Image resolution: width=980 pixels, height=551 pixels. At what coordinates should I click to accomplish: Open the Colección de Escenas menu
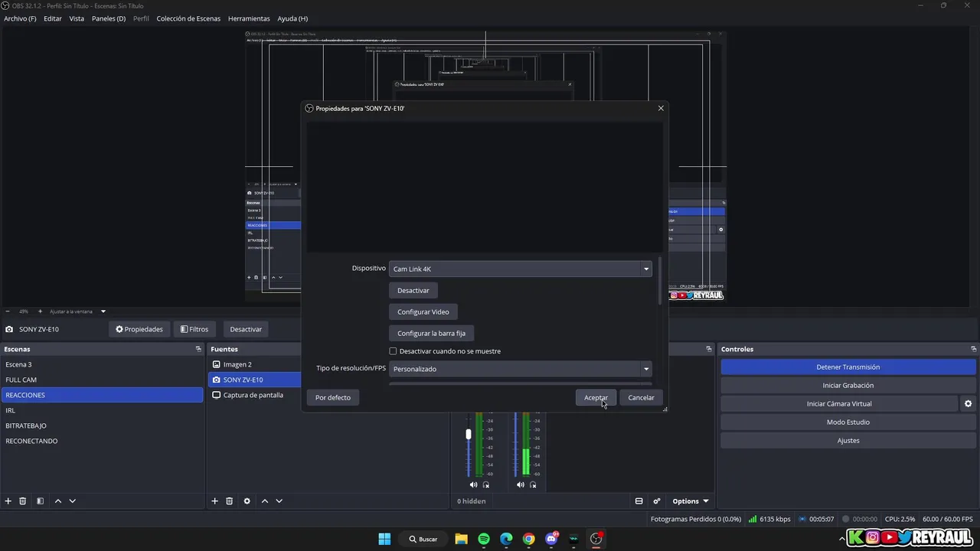tap(188, 18)
